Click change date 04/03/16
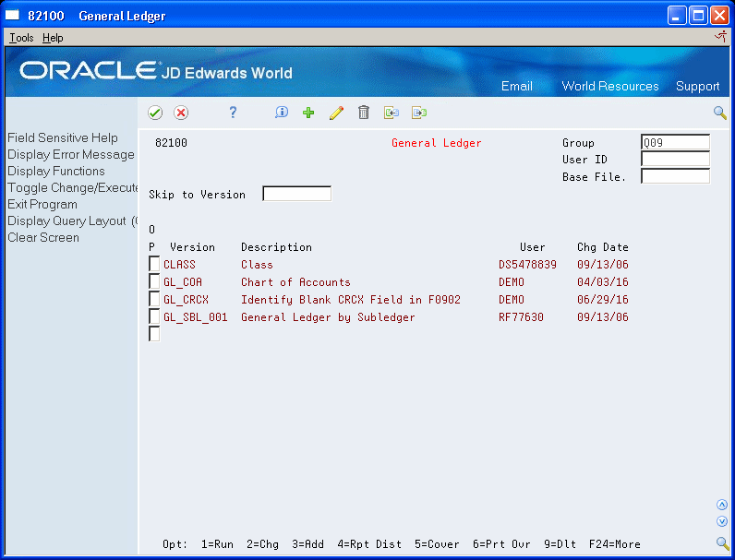The width and height of the screenshot is (735, 560). 602,282
